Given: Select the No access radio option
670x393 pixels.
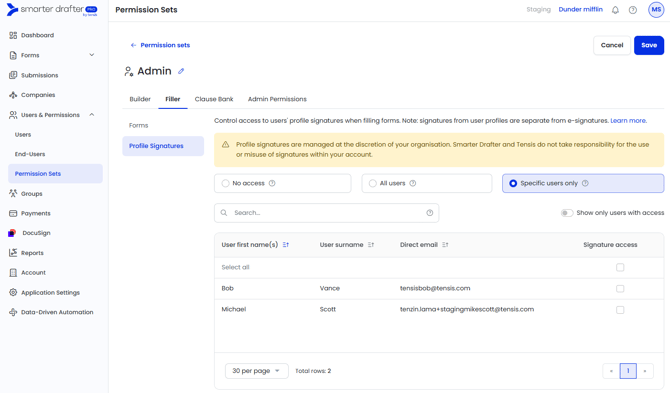Looking at the screenshot, I should pyautogui.click(x=225, y=183).
